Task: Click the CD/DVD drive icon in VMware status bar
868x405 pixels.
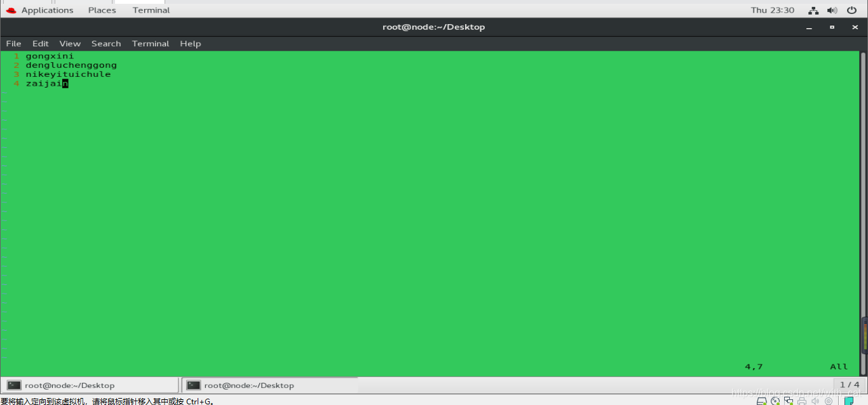Action: coord(775,401)
